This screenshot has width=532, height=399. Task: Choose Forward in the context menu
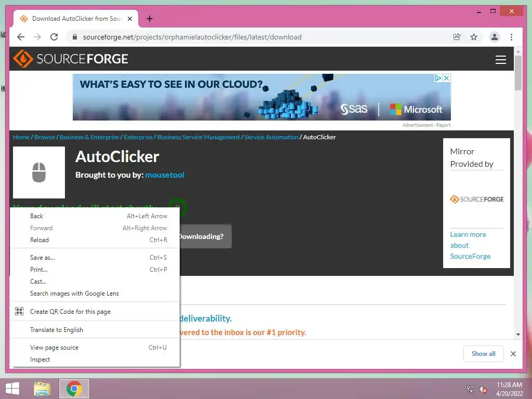tap(95, 228)
